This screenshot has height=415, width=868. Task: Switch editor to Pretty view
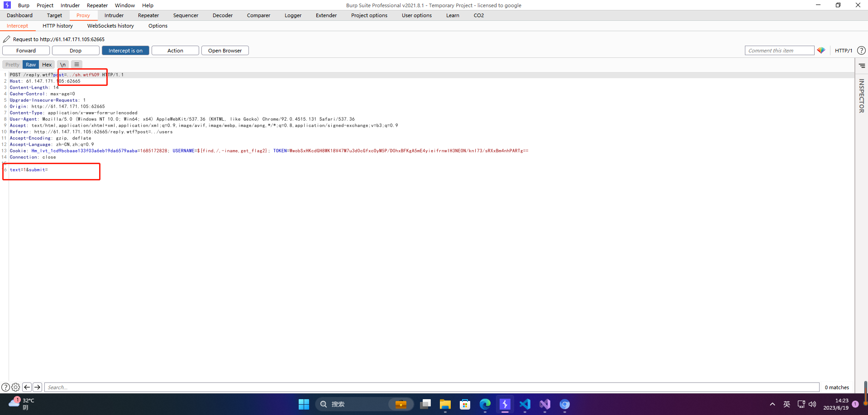coord(12,65)
